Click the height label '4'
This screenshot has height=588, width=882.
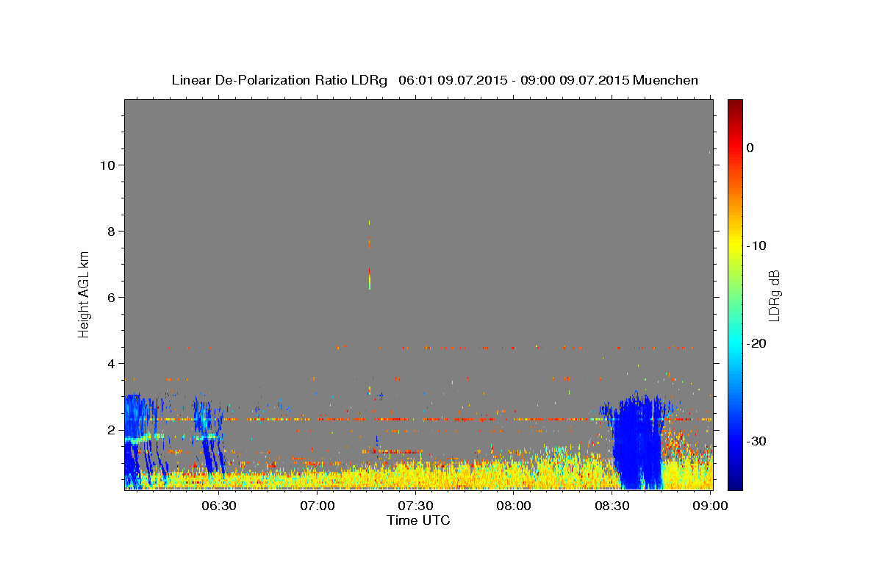click(x=110, y=364)
